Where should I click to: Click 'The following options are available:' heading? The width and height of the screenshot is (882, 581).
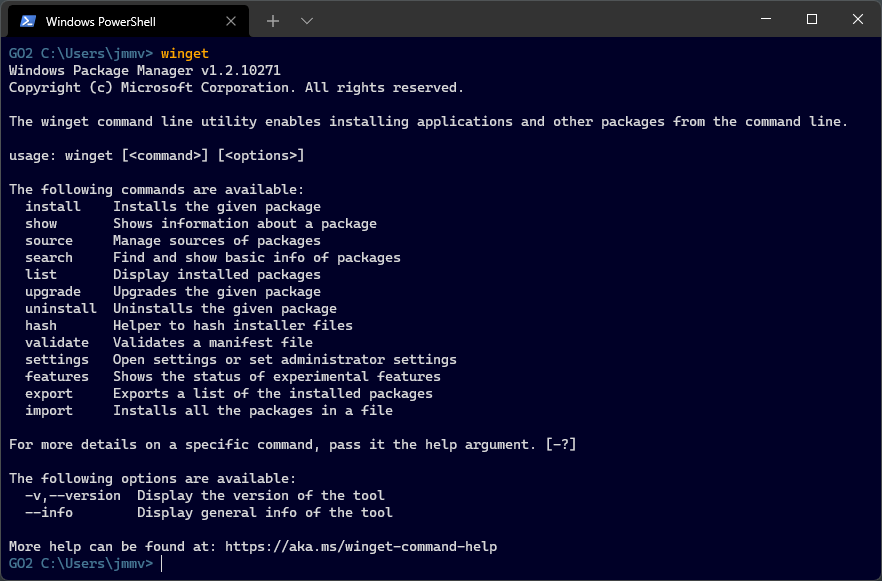pos(152,479)
